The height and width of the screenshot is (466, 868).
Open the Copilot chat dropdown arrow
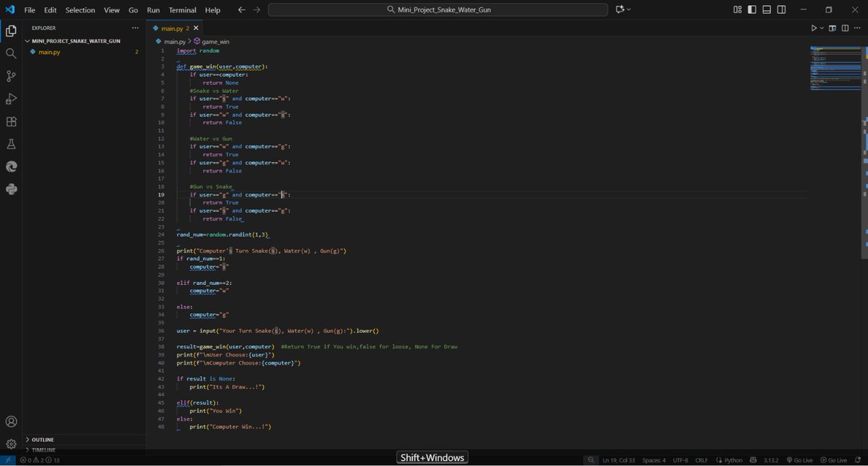coord(629,10)
